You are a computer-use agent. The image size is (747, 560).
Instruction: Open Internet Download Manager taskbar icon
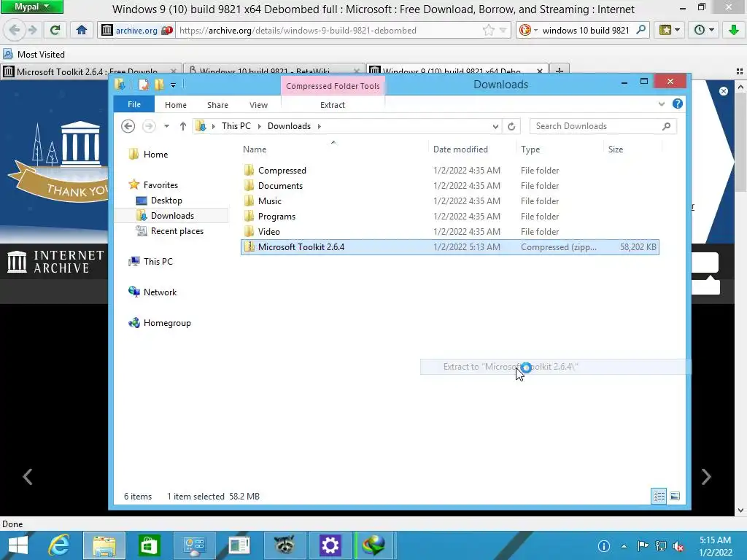point(374,545)
